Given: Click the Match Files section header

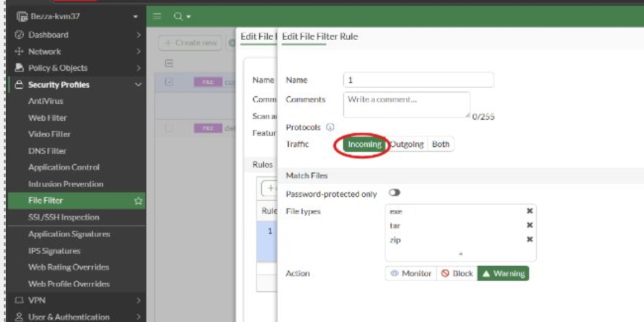Looking at the screenshot, I should click(307, 175).
